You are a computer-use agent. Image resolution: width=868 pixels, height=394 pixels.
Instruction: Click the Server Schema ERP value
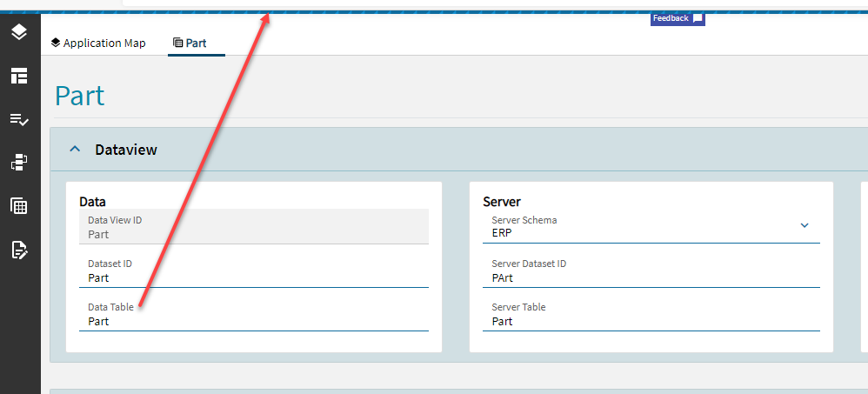[x=502, y=233]
